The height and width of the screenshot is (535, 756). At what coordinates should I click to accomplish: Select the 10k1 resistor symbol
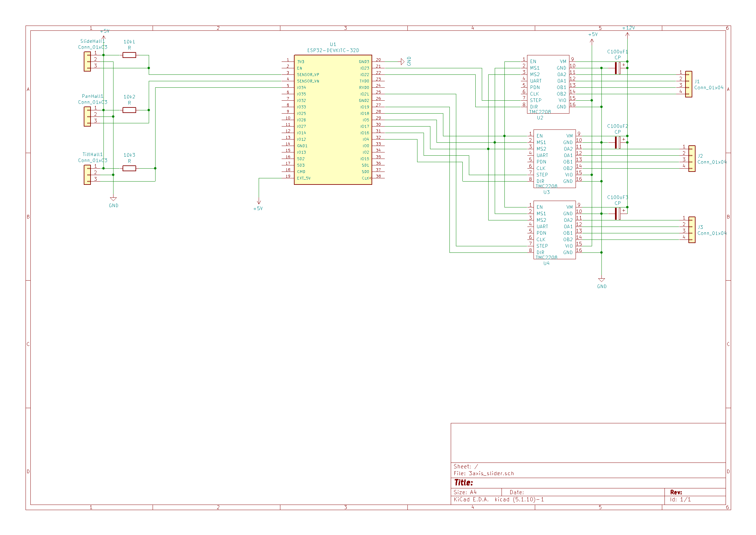coord(129,55)
